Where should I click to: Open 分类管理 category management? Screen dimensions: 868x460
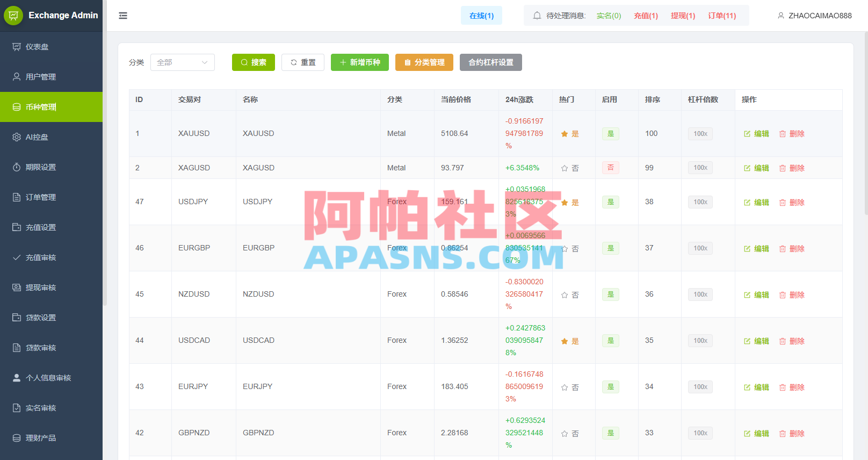point(424,62)
